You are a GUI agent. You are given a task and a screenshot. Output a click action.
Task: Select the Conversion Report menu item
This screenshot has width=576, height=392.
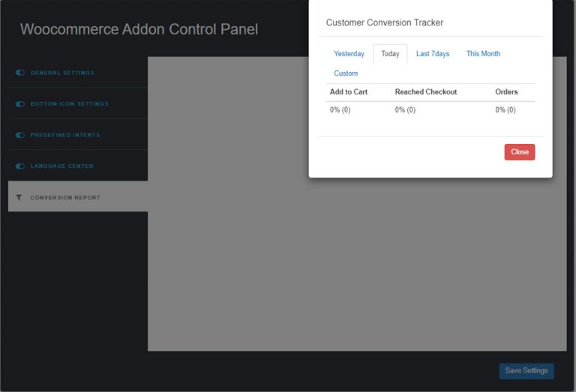[78, 196]
